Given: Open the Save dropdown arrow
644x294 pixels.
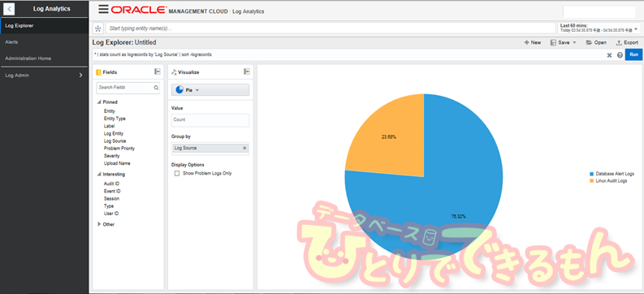Looking at the screenshot, I should [x=575, y=43].
